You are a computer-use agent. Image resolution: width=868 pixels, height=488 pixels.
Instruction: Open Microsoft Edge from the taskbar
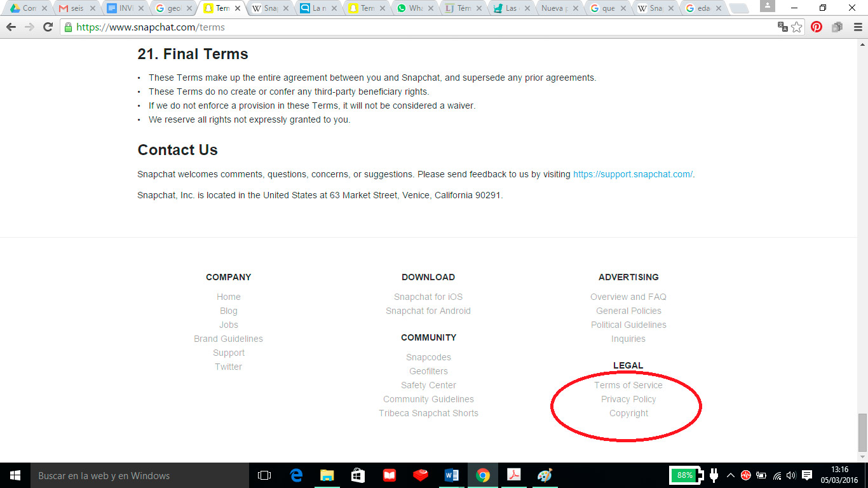click(x=296, y=475)
